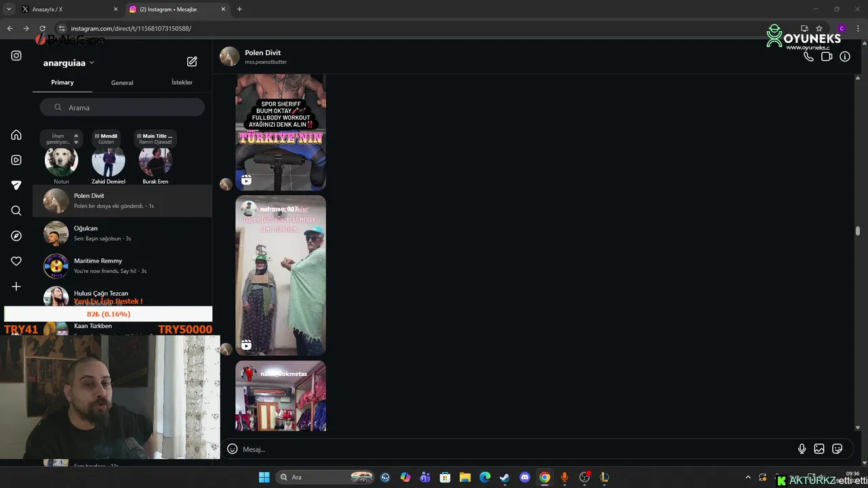The image size is (868, 488).
Task: Switch to the İstekler requests tab
Action: pyautogui.click(x=182, y=82)
